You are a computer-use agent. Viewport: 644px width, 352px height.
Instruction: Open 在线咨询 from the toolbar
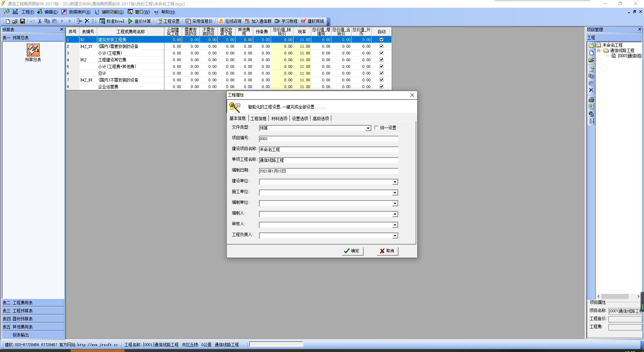(230, 21)
